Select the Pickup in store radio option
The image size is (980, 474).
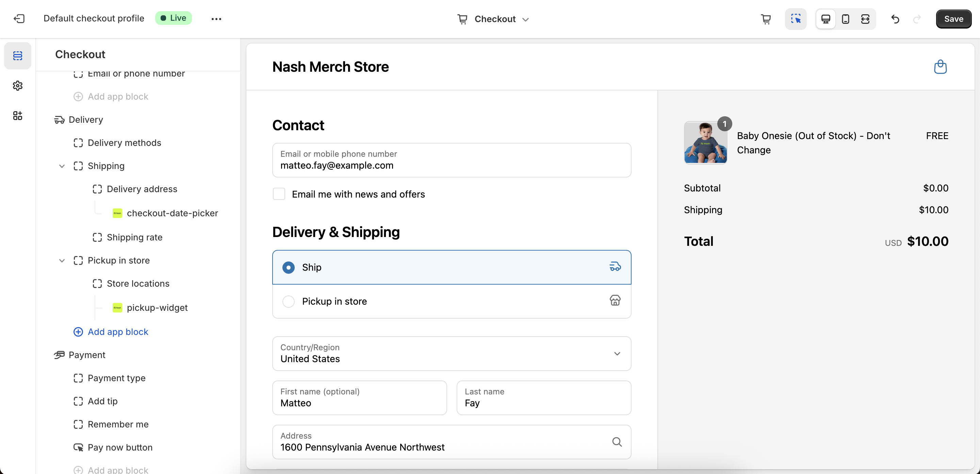click(x=288, y=301)
